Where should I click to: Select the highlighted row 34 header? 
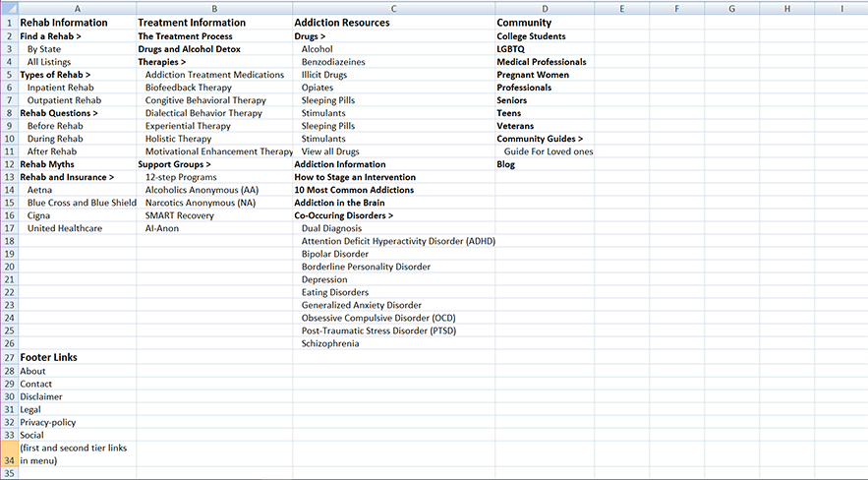pyautogui.click(x=9, y=453)
